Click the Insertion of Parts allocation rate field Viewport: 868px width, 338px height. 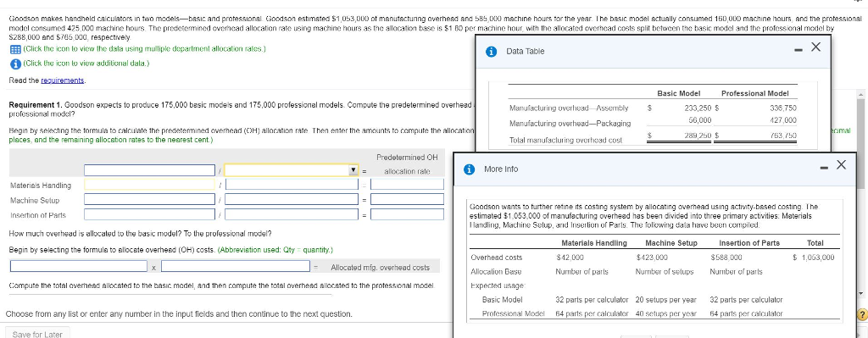[408, 213]
